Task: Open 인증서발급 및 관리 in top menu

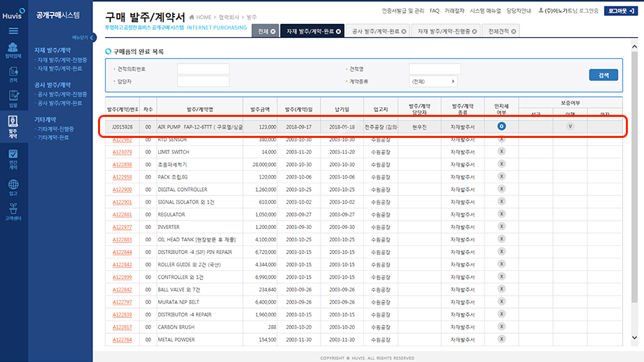Action: tap(402, 11)
